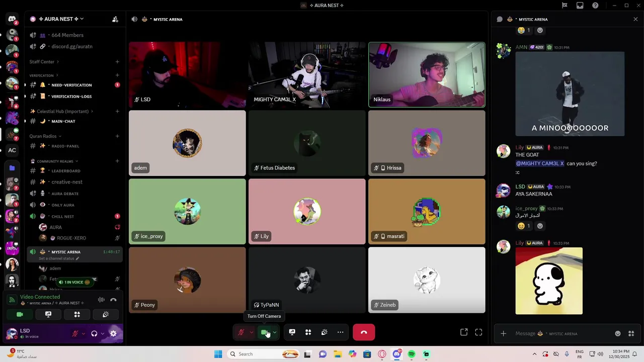
Task: Open the invite people icon beside AURA NEST
Action: click(115, 19)
